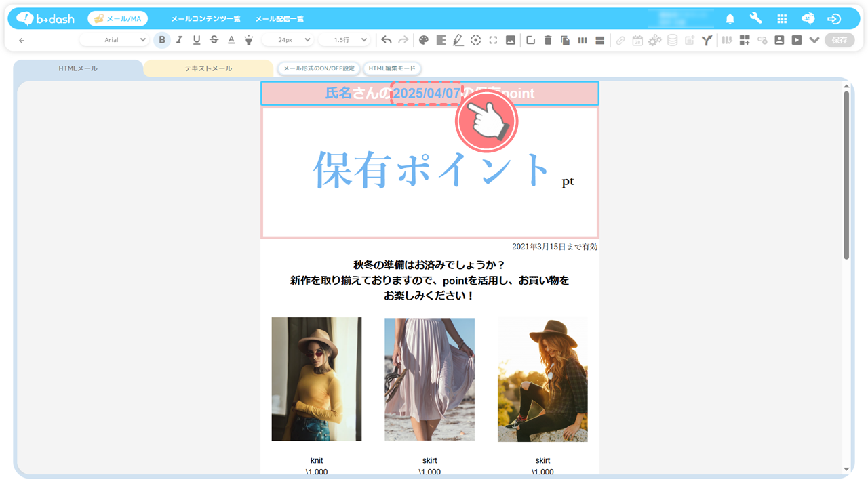This screenshot has width=868, height=488.
Task: Click scrollbar up arrow
Action: coord(846,86)
